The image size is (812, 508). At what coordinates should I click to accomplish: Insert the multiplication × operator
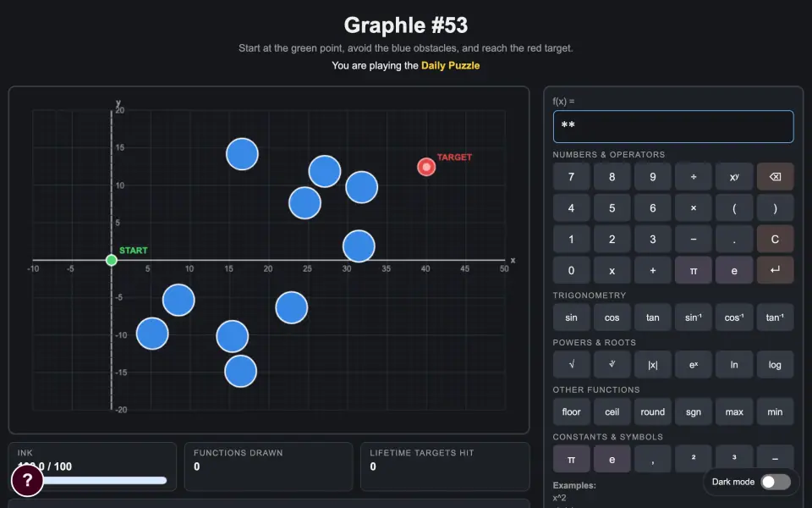694,208
